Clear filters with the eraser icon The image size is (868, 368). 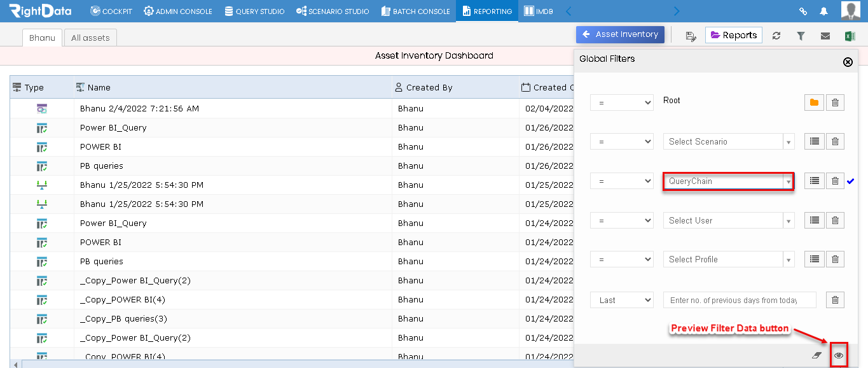[817, 355]
